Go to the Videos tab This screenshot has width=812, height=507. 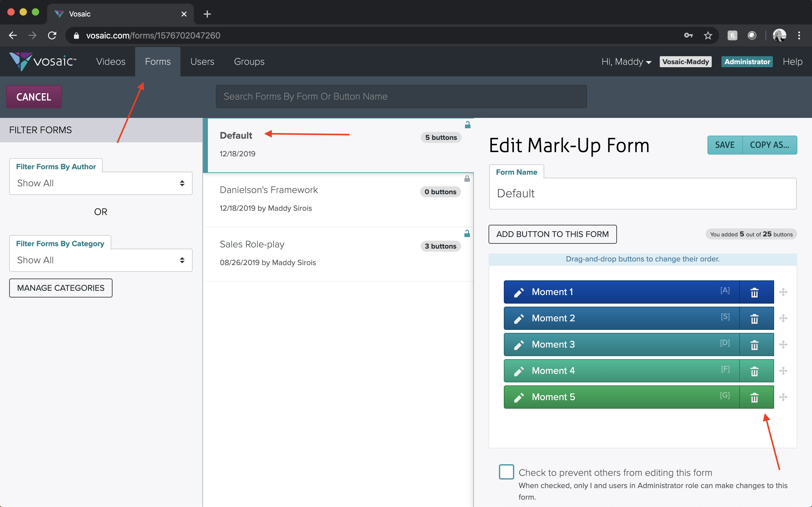[110, 62]
